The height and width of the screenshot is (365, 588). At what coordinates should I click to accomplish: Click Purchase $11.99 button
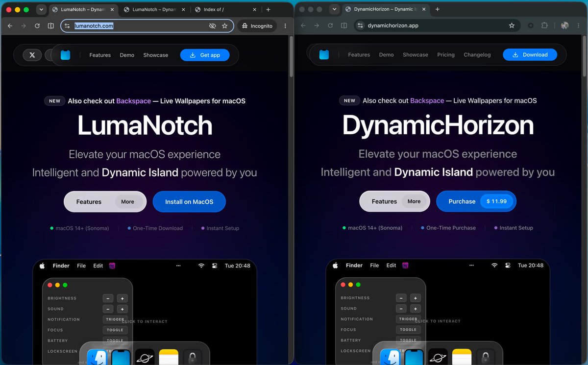pos(476,201)
